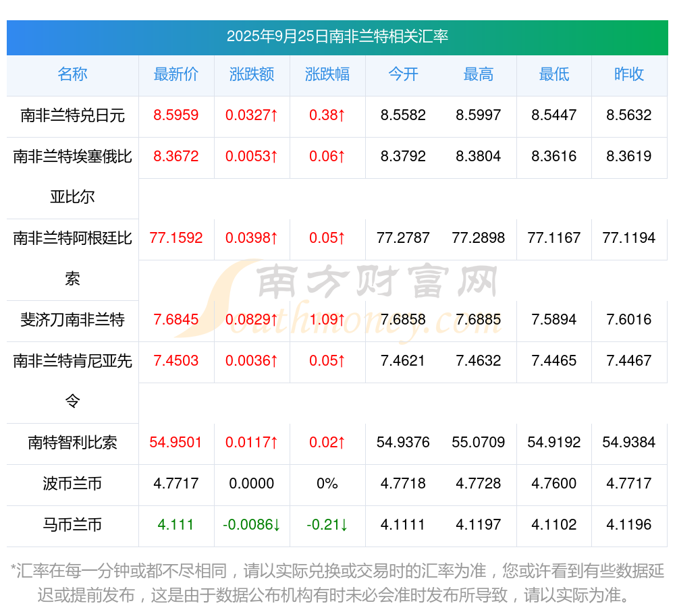Select the 1.09↑ change percentage cell
This screenshot has height=616, width=675.
[327, 320]
